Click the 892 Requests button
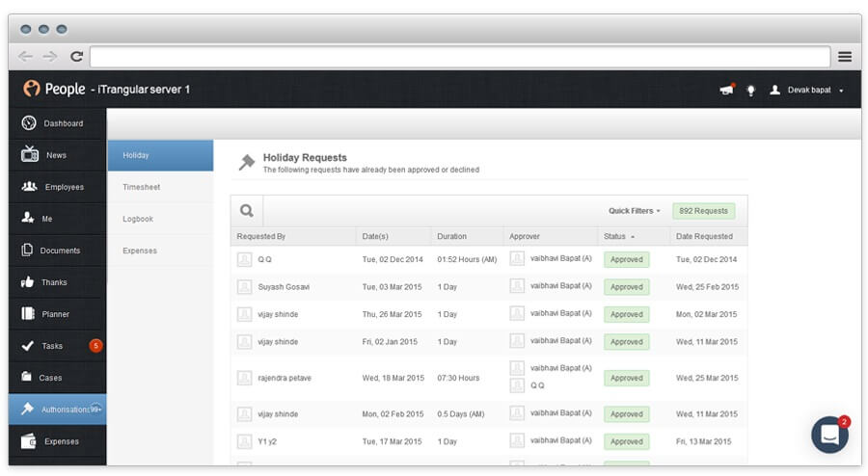This screenshot has width=868, height=476. [703, 211]
